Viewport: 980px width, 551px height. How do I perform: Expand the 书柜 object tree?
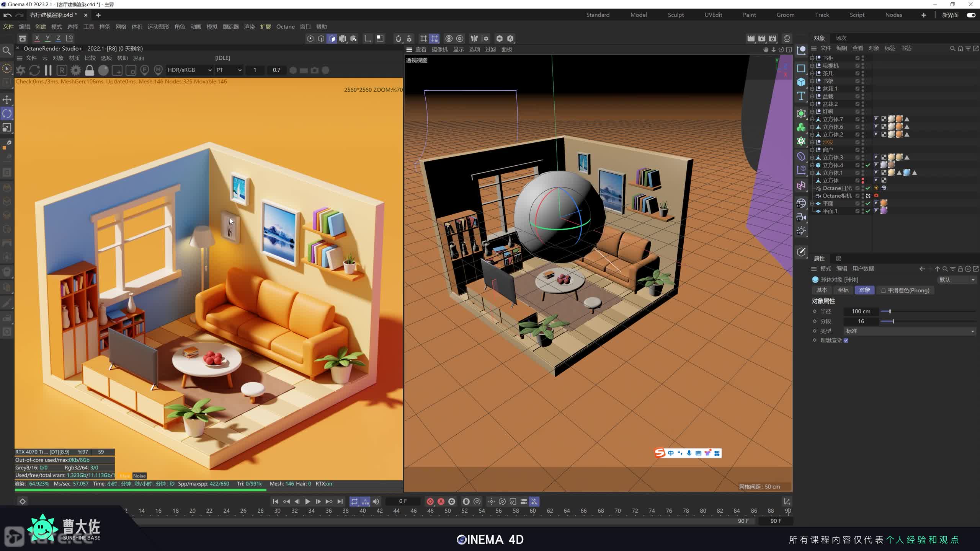click(812, 58)
